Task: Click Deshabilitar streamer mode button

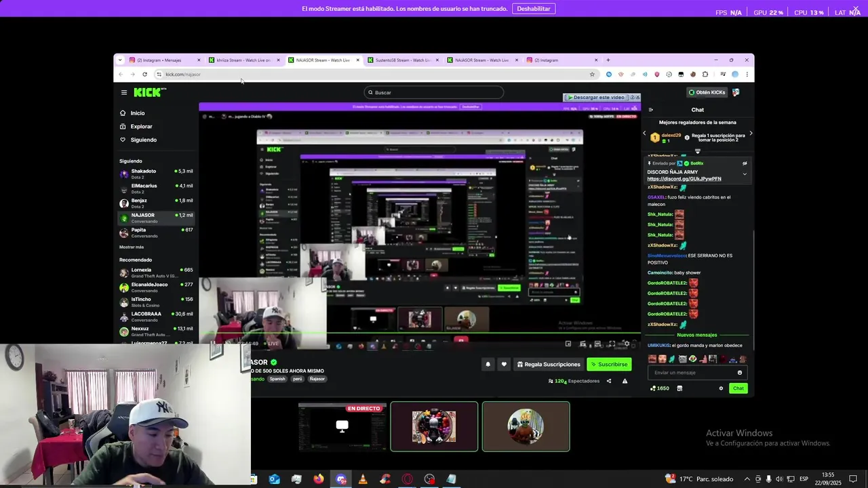Action: tap(534, 9)
